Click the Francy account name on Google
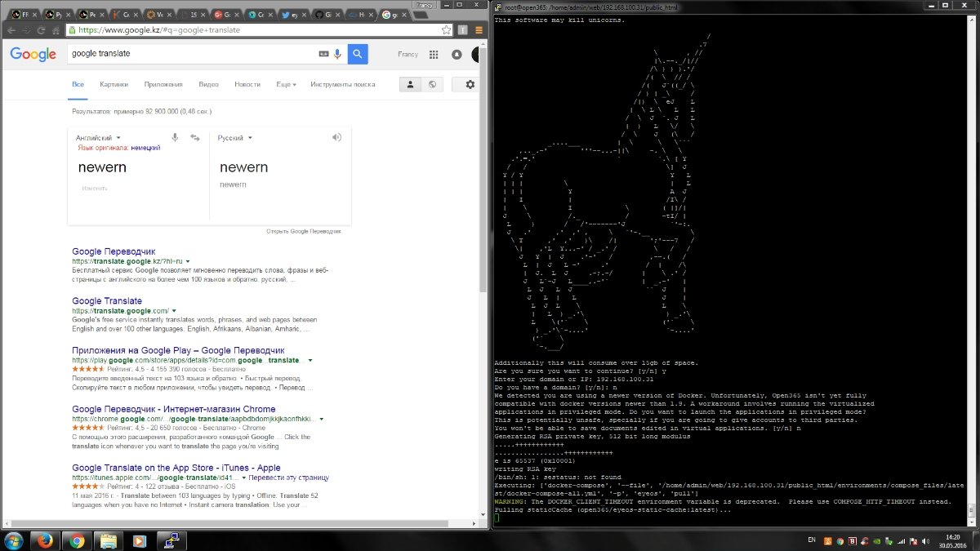Image resolution: width=980 pixels, height=551 pixels. pyautogui.click(x=408, y=55)
